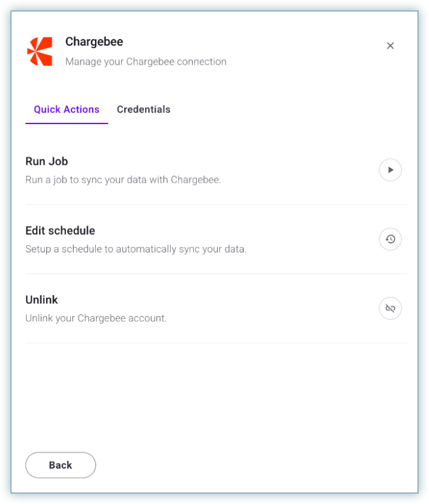The image size is (429, 504).
Task: Click the Run Job heading
Action: coord(46,161)
